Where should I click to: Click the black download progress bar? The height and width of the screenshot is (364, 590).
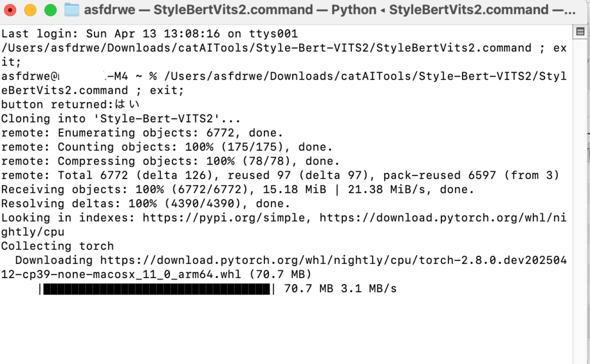pos(157,289)
